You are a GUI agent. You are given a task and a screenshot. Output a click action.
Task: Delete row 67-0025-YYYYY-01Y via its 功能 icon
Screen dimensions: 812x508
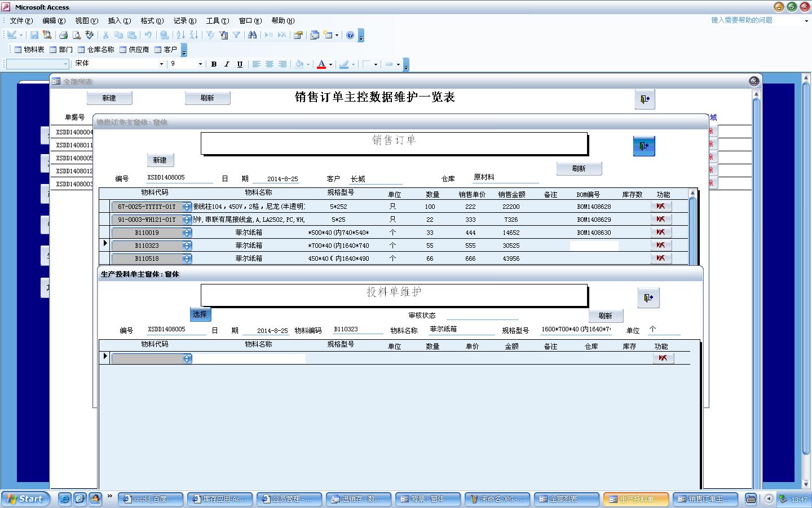pos(661,207)
